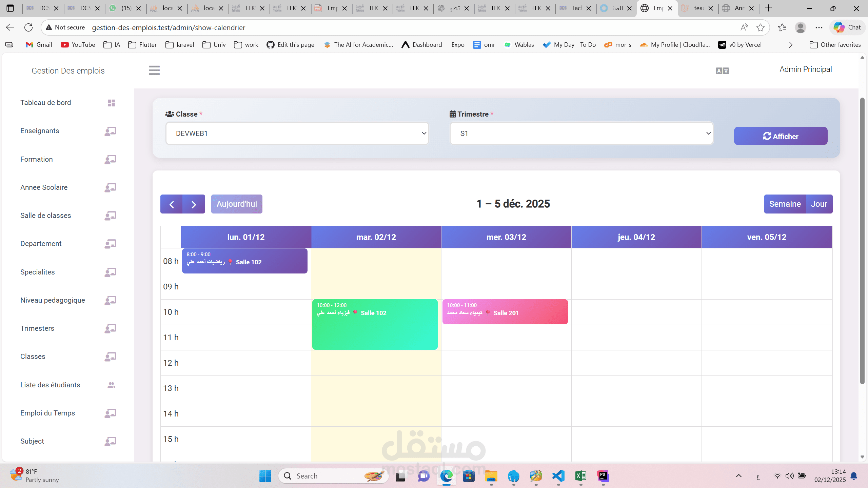This screenshot has height=488, width=868.
Task: Open the laravel bookmarks folder
Action: [x=180, y=45]
